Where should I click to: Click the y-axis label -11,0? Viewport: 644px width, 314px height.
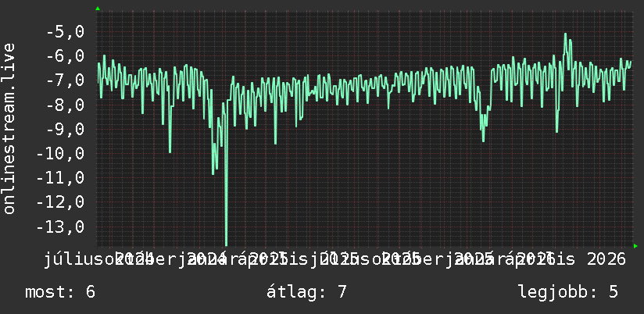coord(60,178)
